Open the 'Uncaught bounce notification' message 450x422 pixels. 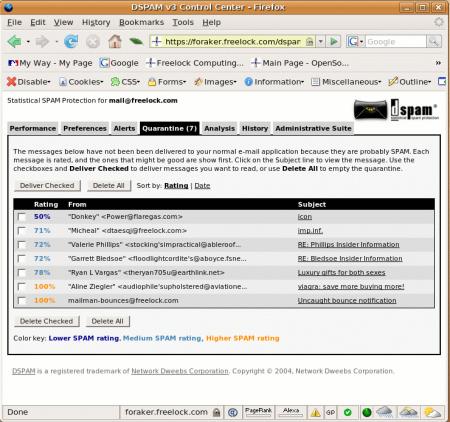tap(347, 301)
